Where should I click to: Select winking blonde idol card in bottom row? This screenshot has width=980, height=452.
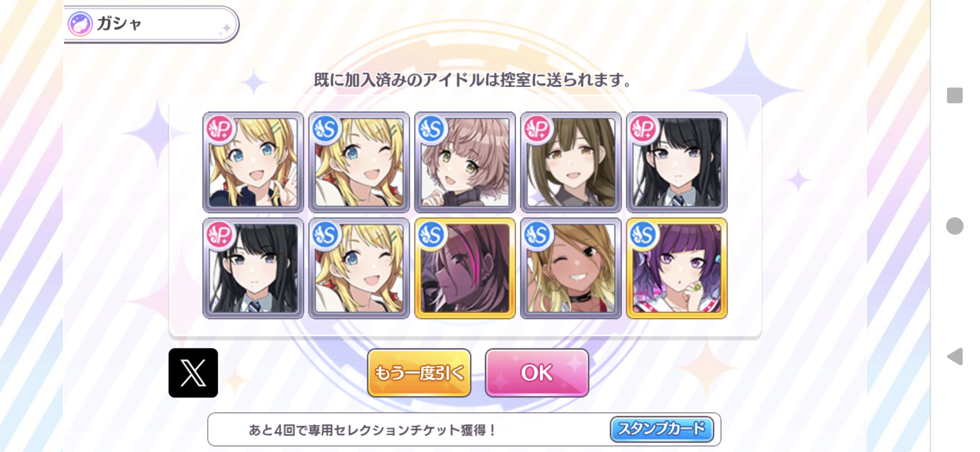tap(359, 268)
